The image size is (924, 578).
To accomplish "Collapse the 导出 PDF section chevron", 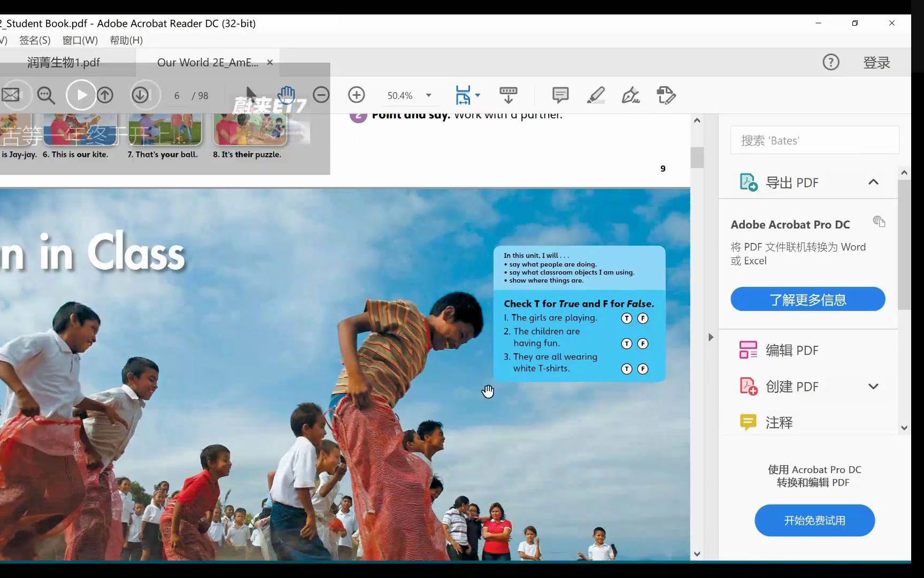I will [873, 182].
